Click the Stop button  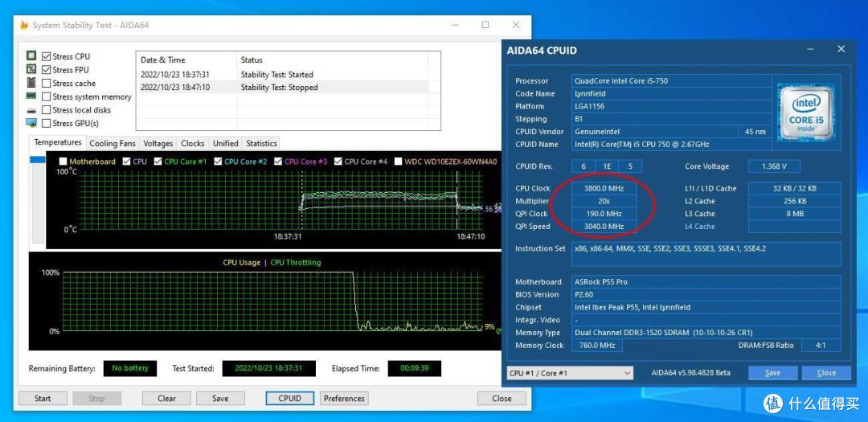pyautogui.click(x=96, y=398)
